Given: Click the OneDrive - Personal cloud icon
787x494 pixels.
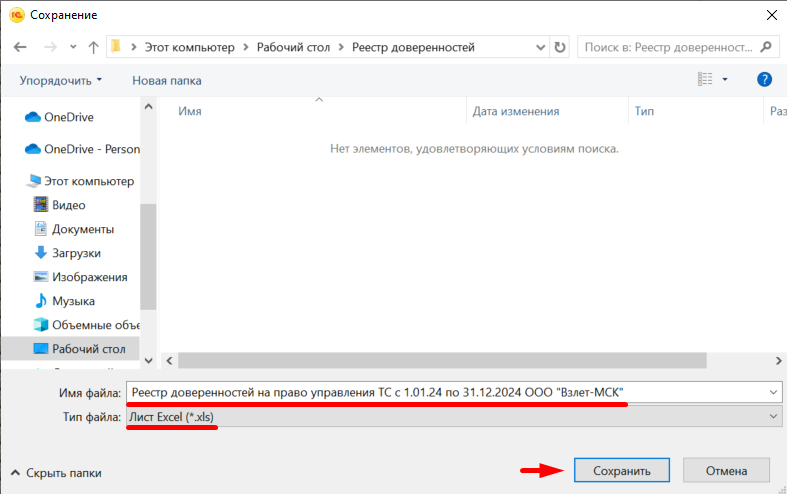Looking at the screenshot, I should (33, 149).
